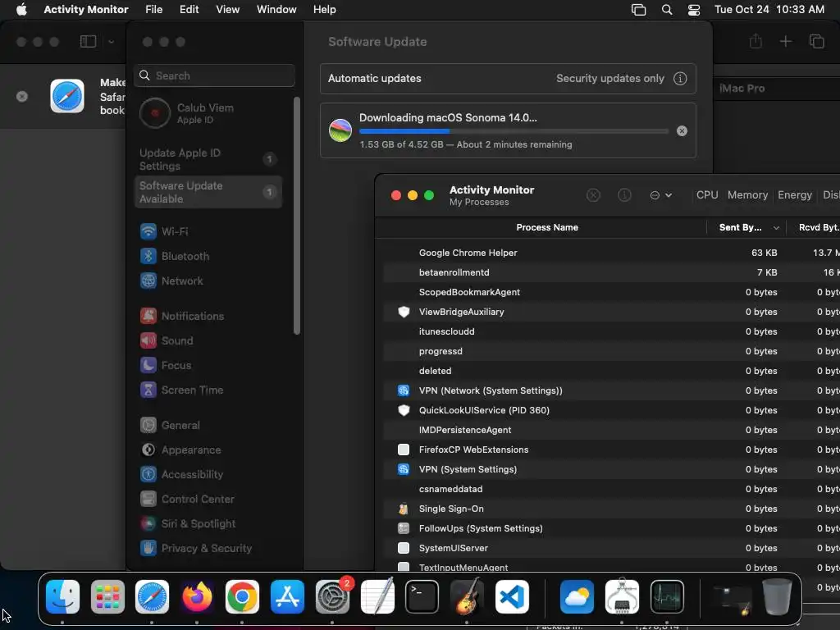Launch Google Chrome from the Dock
This screenshot has height=630, width=840.
tap(242, 596)
